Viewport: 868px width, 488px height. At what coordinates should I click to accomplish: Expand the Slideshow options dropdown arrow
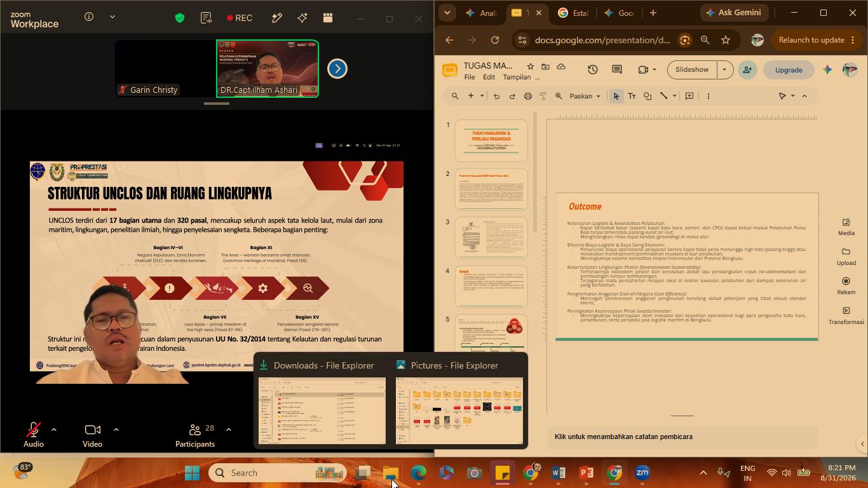pos(724,70)
